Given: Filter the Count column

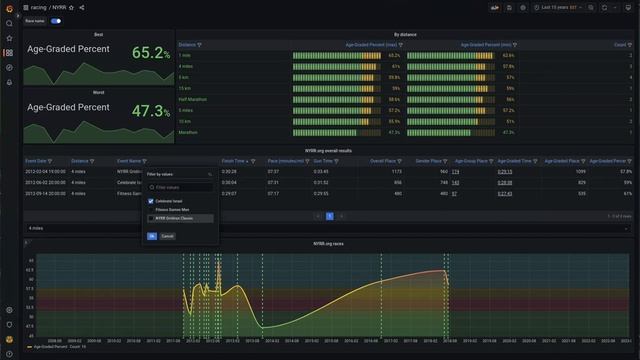Looking at the screenshot, I should (630, 45).
